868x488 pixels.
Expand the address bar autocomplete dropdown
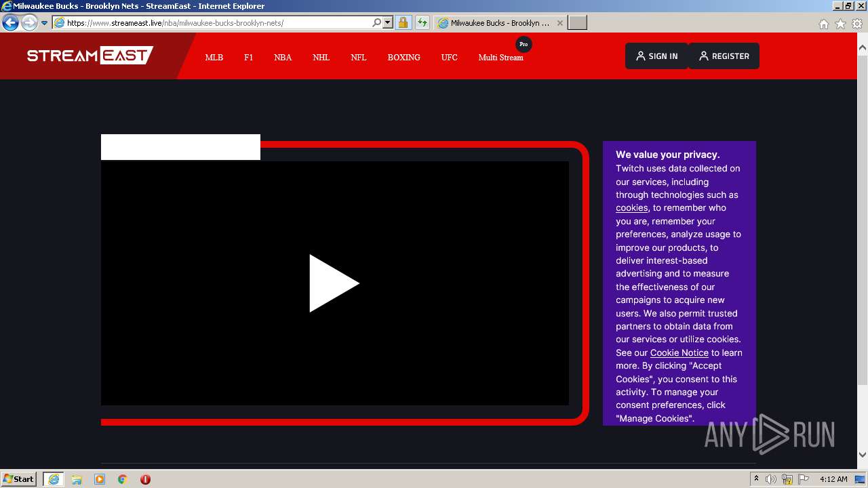[x=388, y=23]
